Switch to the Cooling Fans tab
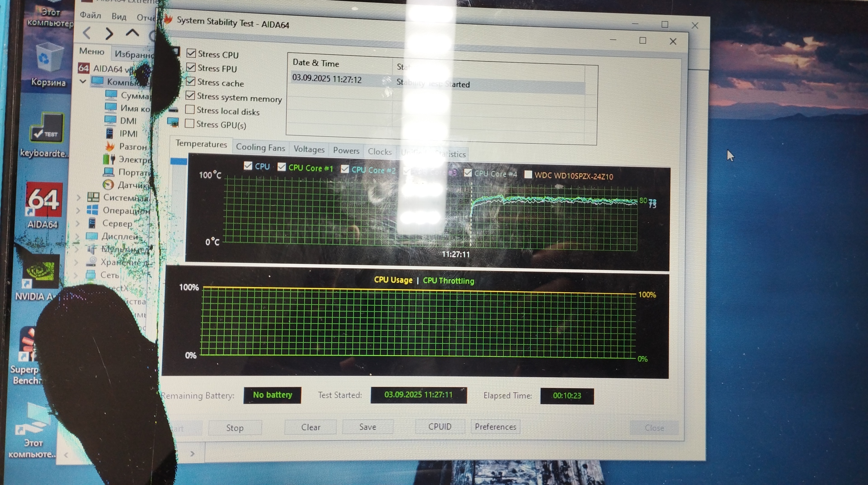The image size is (868, 485). 260,147
